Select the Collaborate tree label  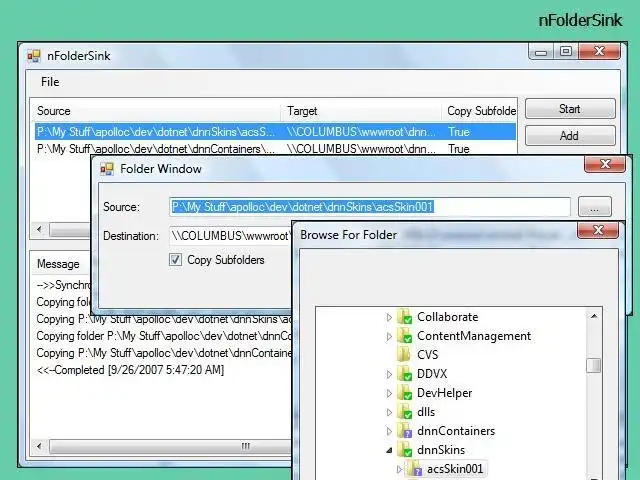coord(447,317)
